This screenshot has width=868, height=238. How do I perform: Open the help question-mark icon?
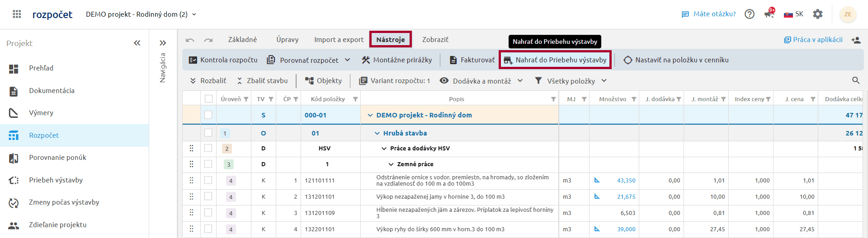tap(750, 14)
